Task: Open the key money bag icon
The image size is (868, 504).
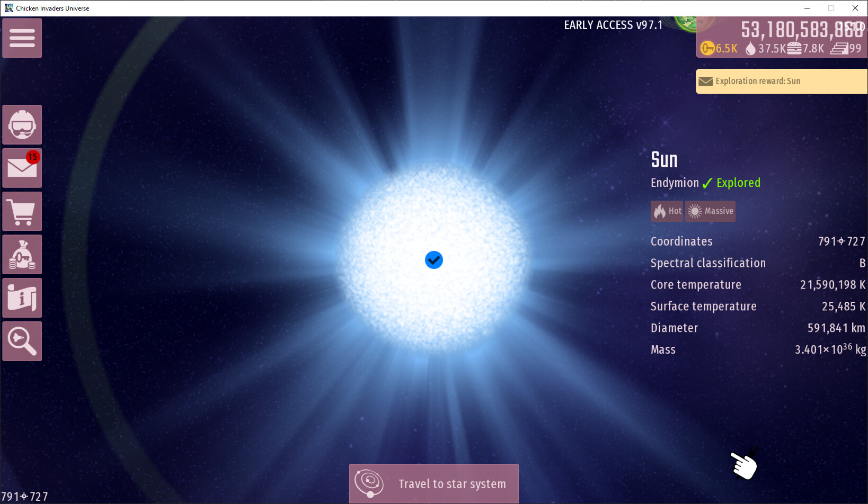Action: (x=22, y=255)
